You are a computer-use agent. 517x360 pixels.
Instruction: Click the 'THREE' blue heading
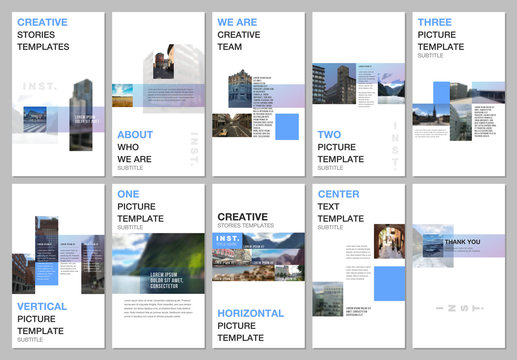click(435, 22)
